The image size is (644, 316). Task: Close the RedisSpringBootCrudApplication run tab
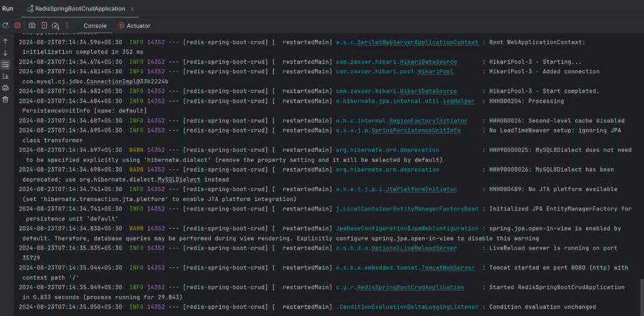tap(132, 9)
